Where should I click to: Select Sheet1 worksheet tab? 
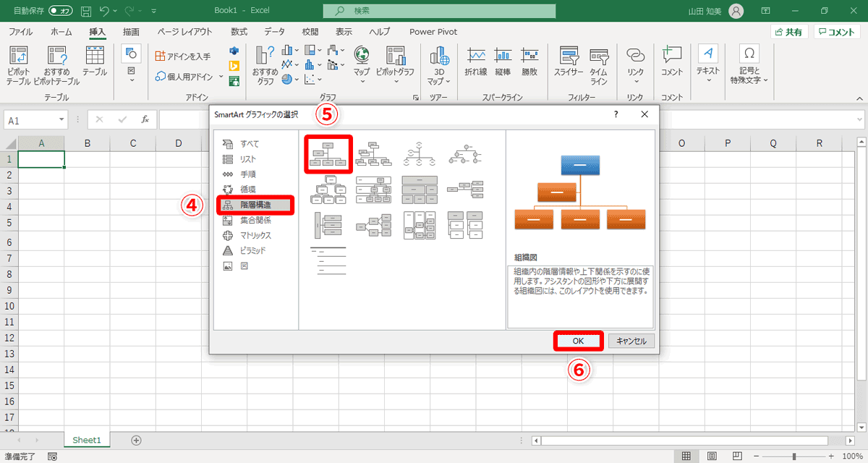click(87, 440)
